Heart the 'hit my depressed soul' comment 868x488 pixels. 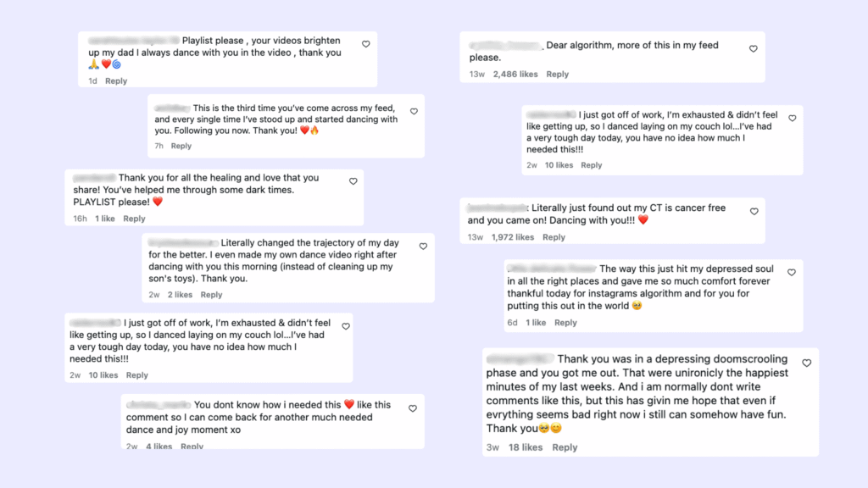tap(792, 273)
